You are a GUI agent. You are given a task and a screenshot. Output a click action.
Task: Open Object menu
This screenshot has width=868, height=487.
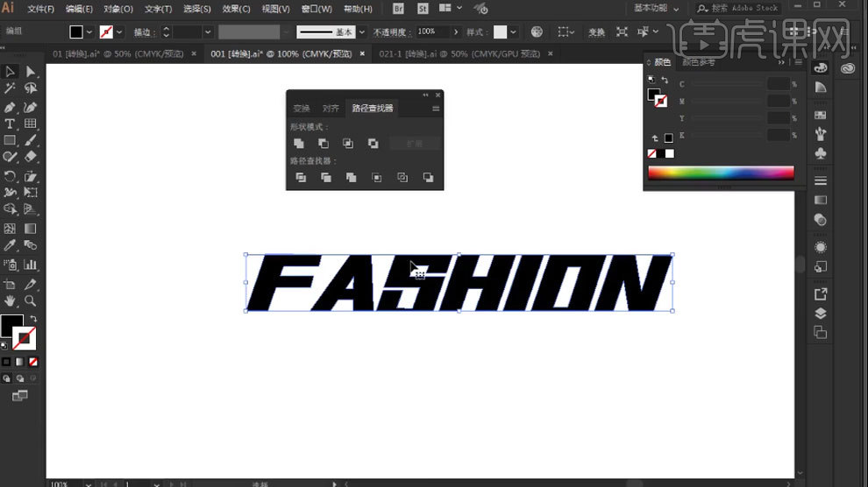tap(118, 9)
